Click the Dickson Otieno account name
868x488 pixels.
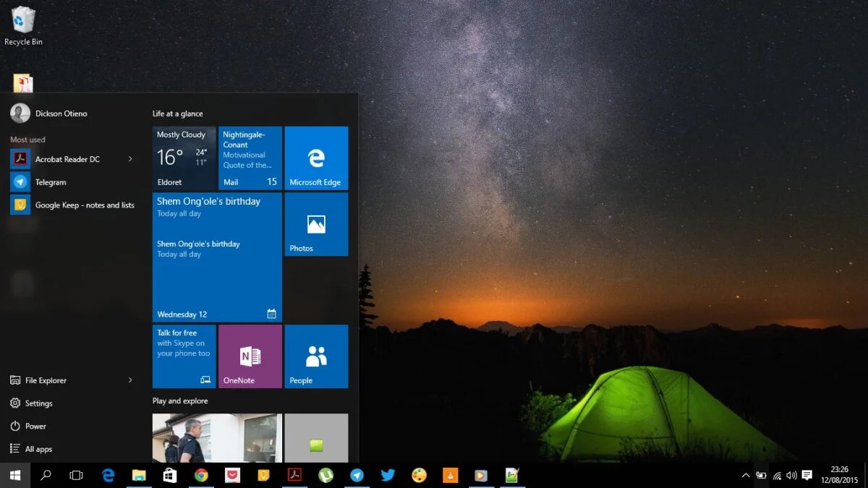[x=61, y=114]
